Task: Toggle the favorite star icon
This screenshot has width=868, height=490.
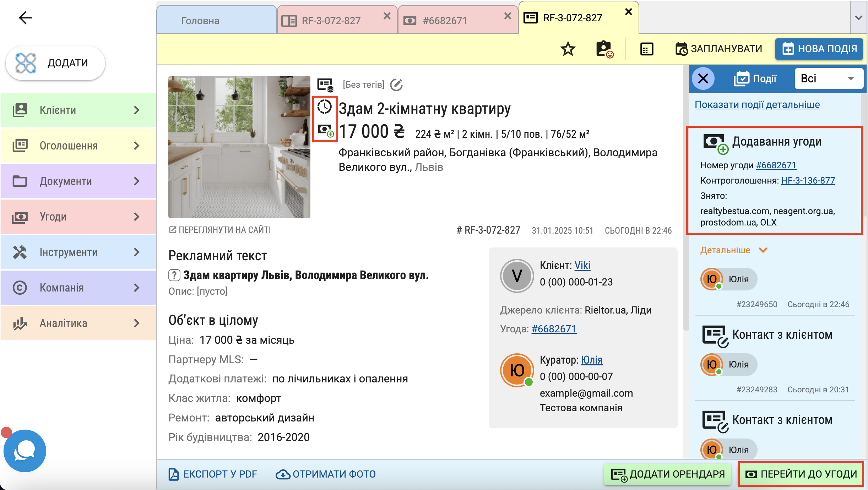Action: click(568, 49)
